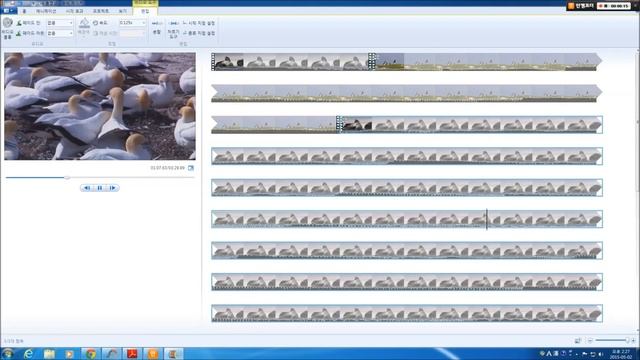The image size is (640, 360).
Task: Click the playhead cursor on the sixth timeline row
Action: [487, 219]
